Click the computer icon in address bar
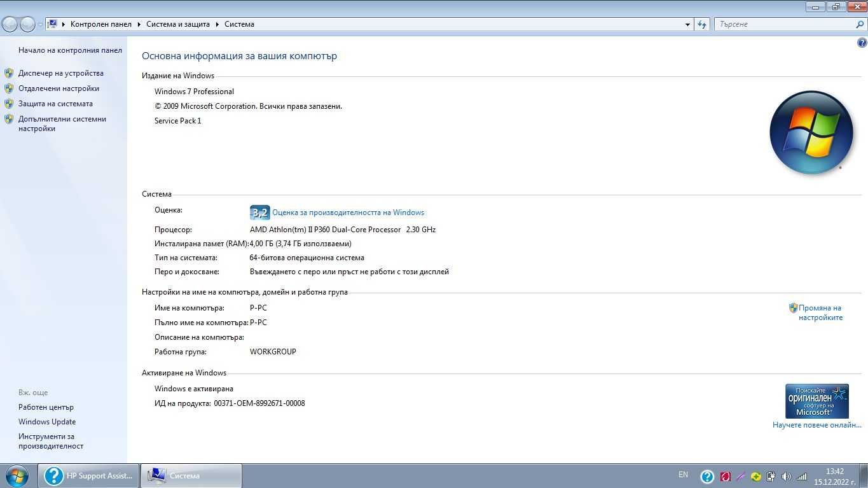Screen dimensions: 868x488 click(53, 24)
